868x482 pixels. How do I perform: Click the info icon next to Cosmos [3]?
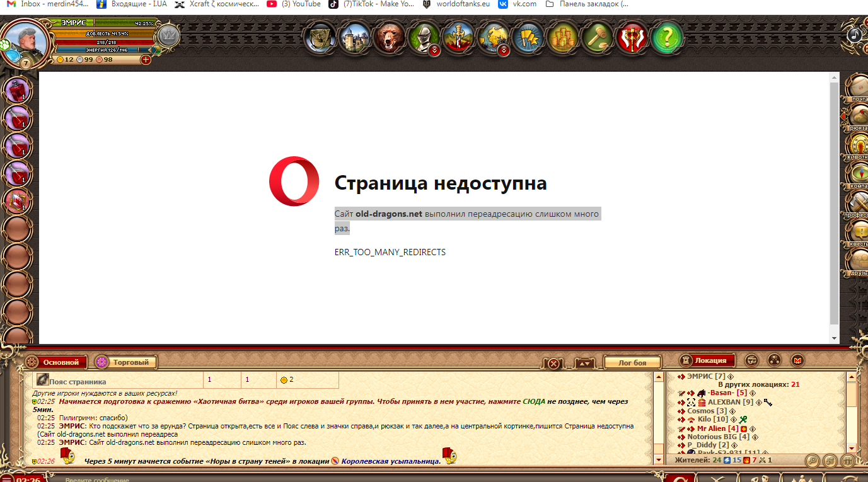pyautogui.click(x=732, y=411)
